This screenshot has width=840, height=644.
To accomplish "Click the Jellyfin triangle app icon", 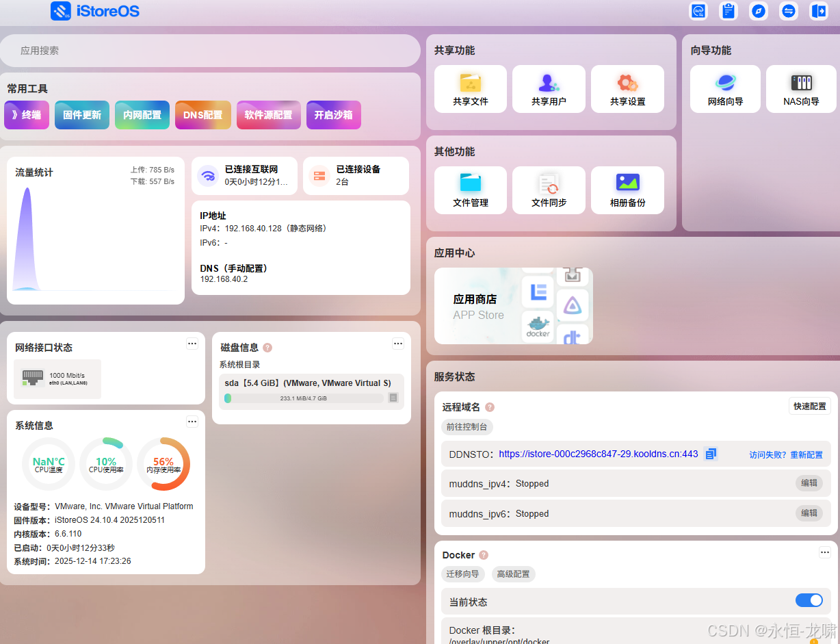I will [x=573, y=305].
